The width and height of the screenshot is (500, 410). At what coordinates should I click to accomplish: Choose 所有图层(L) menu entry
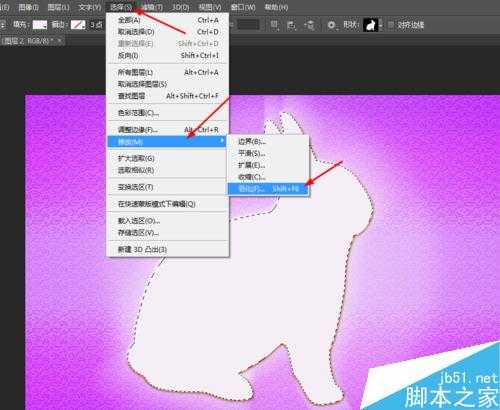coord(168,72)
